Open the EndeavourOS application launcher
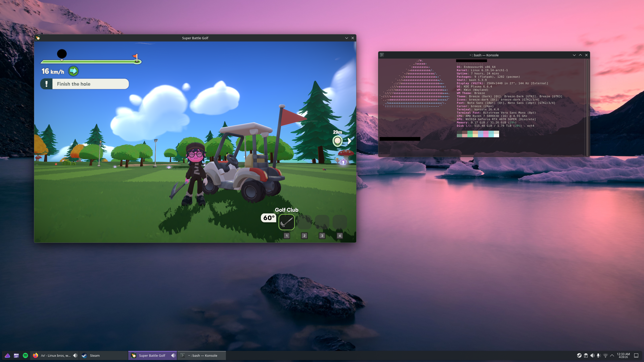The height and width of the screenshot is (362, 644). click(x=7, y=355)
